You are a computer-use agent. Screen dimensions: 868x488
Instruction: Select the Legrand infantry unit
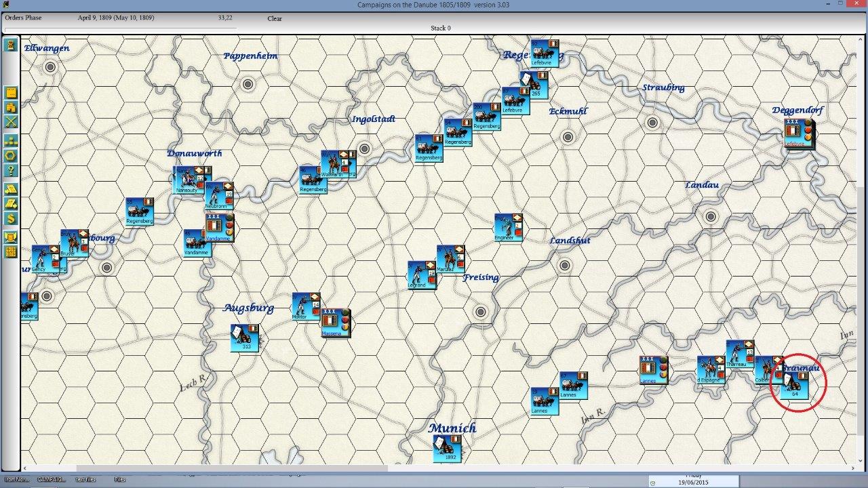pos(420,275)
